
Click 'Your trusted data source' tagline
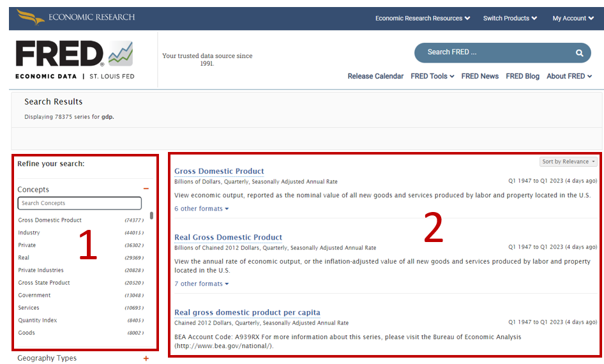click(208, 59)
